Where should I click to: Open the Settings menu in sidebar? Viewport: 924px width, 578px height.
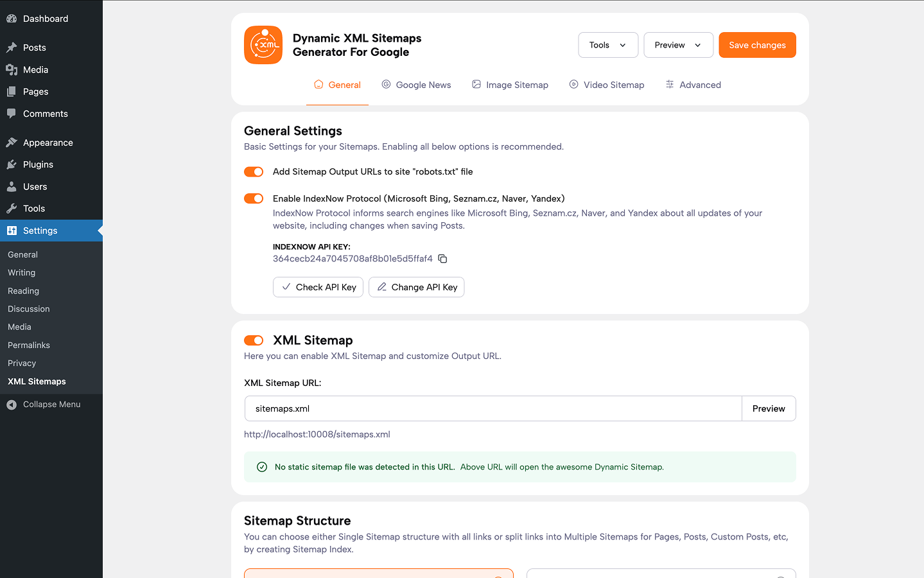[40, 231]
